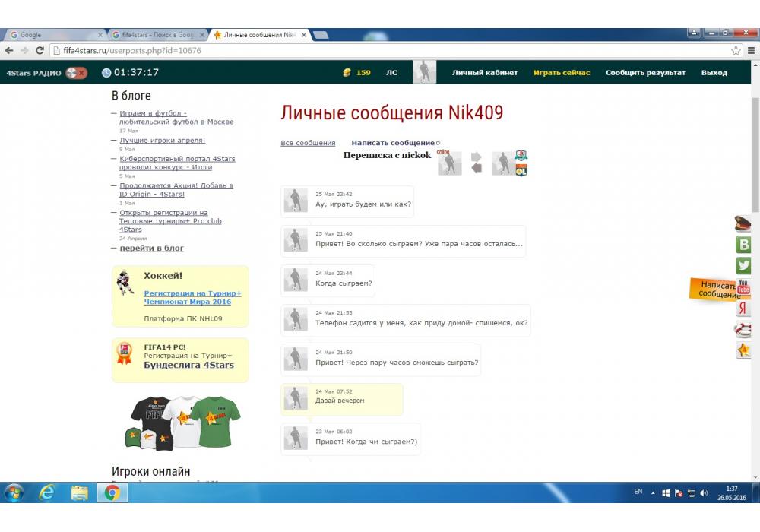Click the lifebuoy help icon

[x=743, y=330]
